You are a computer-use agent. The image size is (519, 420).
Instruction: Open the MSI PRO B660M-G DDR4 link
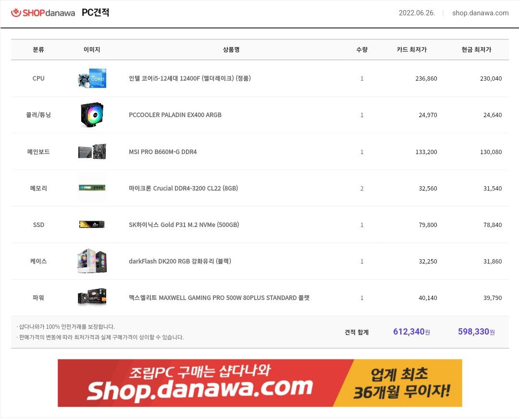pyautogui.click(x=163, y=152)
